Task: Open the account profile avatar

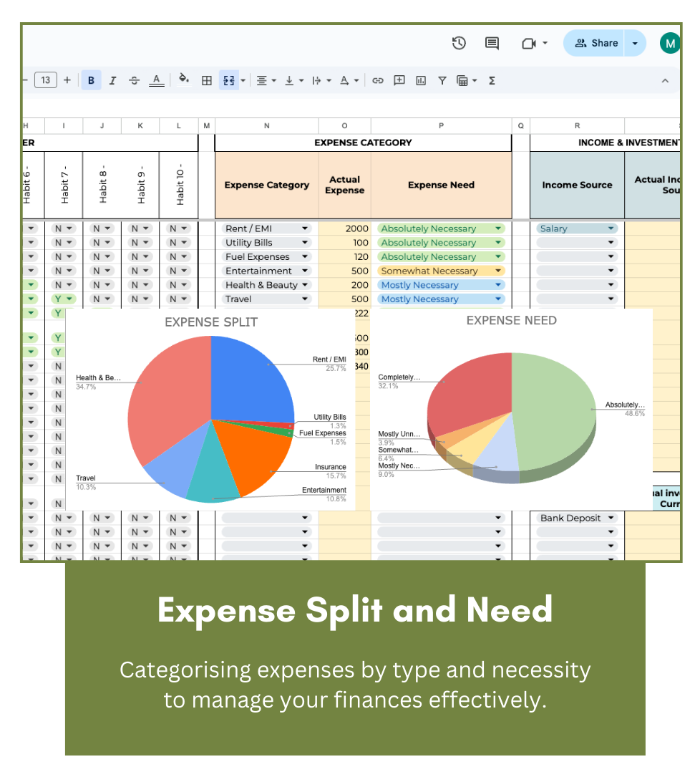Action: 669,43
